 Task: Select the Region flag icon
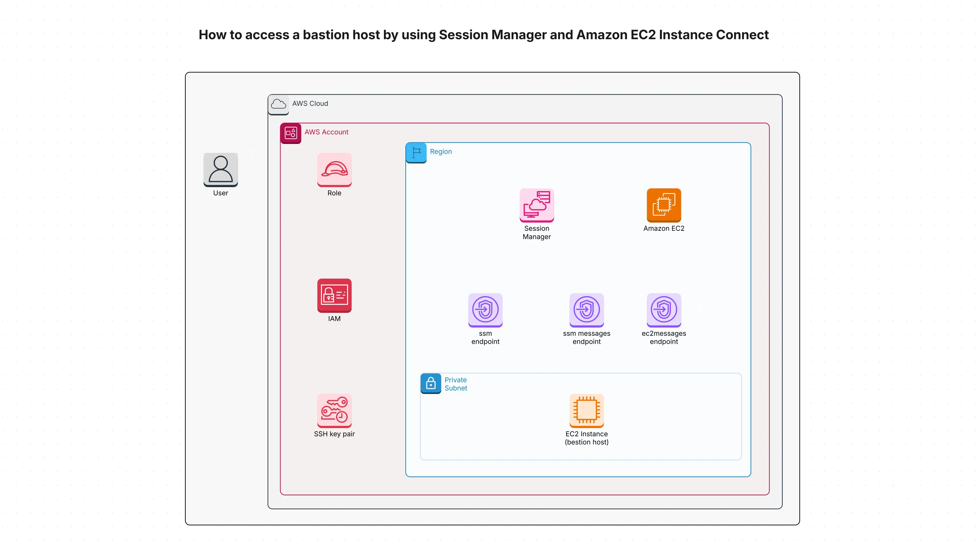click(x=416, y=153)
